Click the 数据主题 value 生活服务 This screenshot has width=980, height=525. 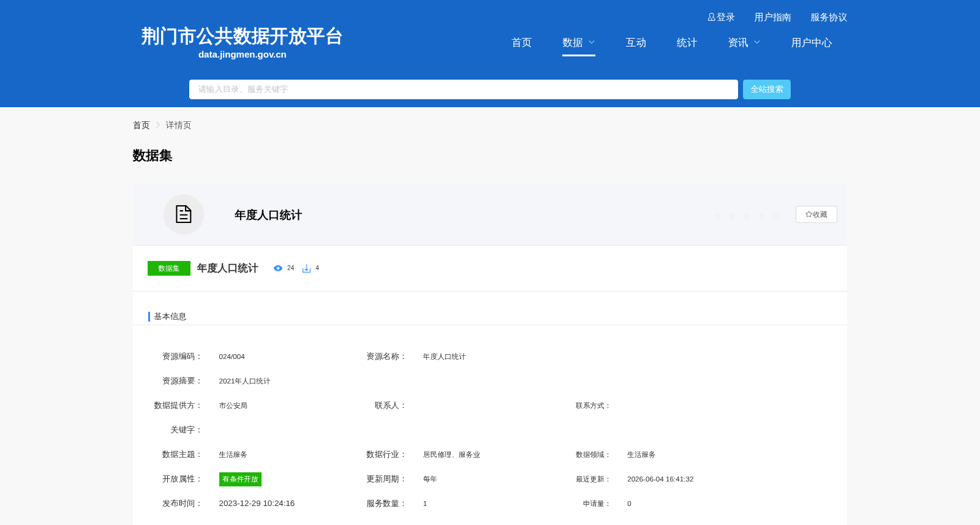(x=233, y=455)
